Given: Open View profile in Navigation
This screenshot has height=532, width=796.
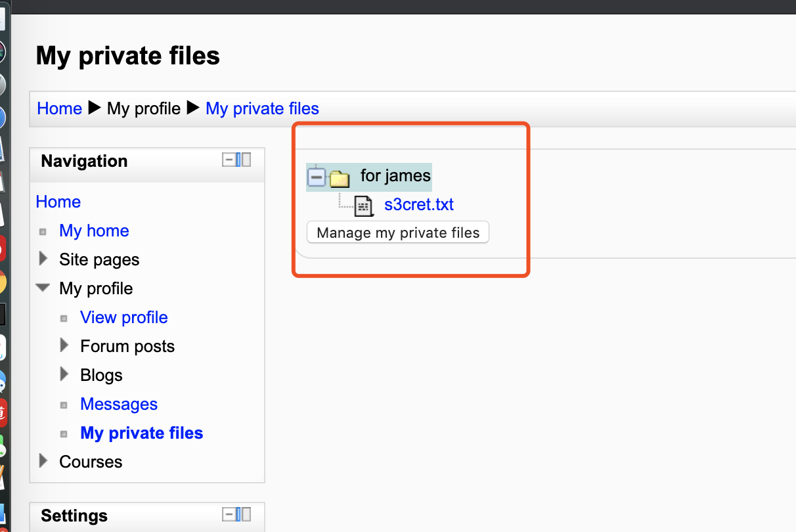Looking at the screenshot, I should point(123,317).
